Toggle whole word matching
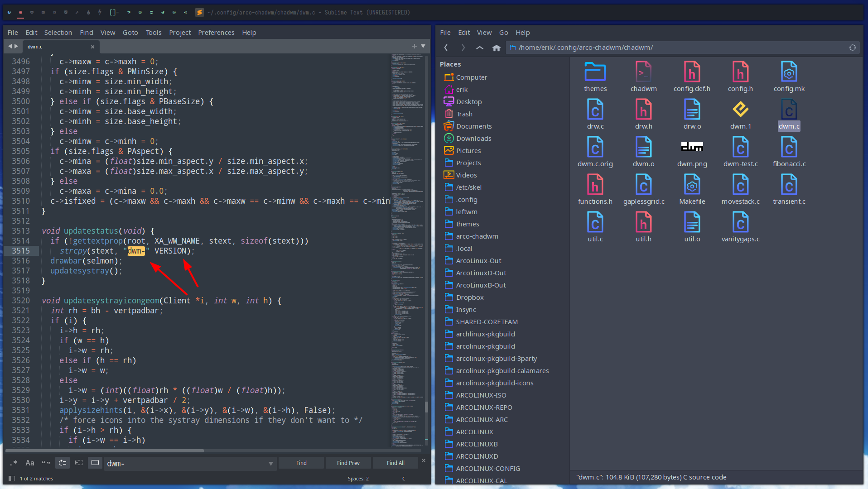Image resolution: width=868 pixels, height=489 pixels. (46, 463)
